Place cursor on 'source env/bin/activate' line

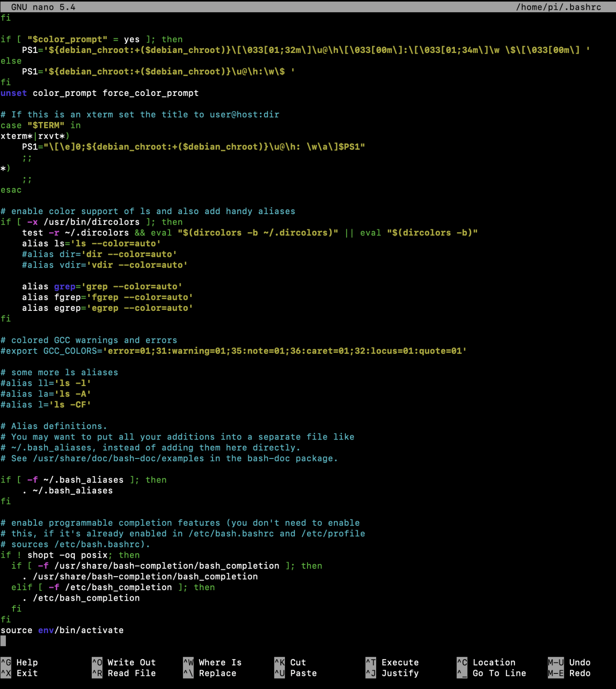(62, 630)
